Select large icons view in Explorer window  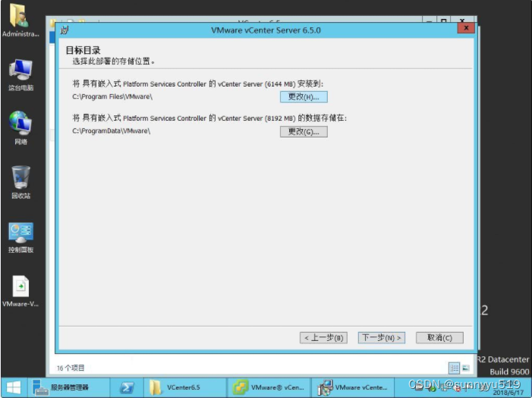tap(466, 368)
